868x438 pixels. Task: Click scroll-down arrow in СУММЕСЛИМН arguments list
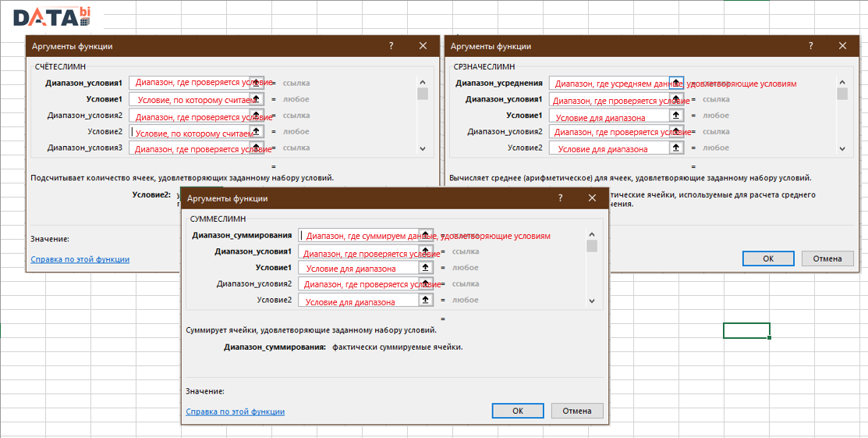(592, 301)
